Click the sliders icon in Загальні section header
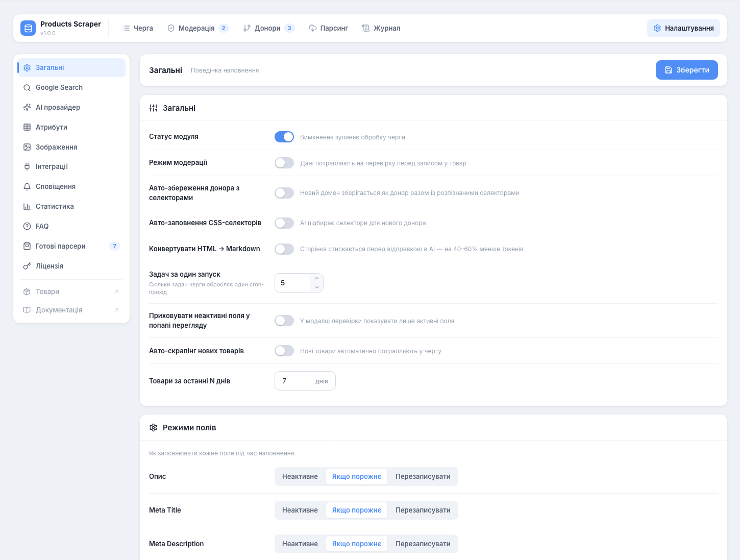Image resolution: width=740 pixels, height=560 pixels. tap(153, 108)
